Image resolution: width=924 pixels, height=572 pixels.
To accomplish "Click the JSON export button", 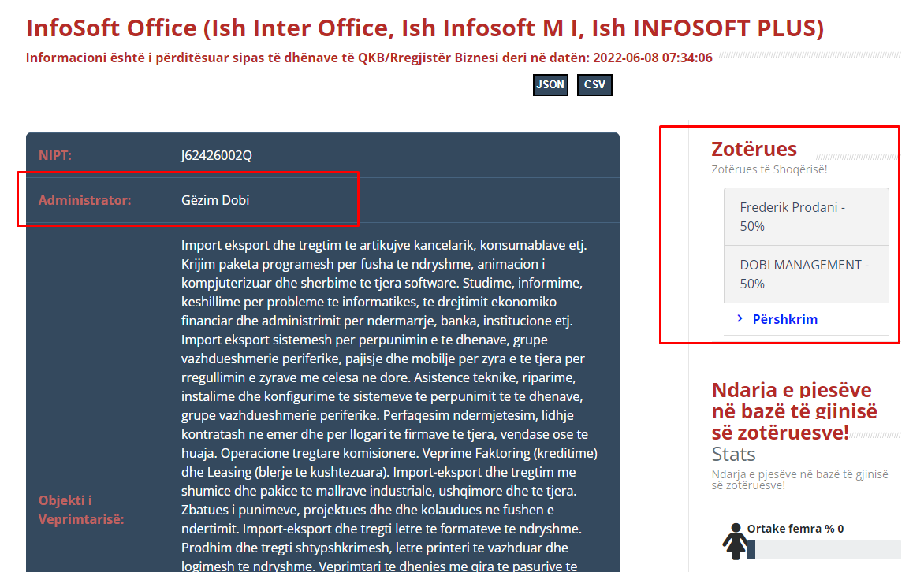I will tap(550, 85).
